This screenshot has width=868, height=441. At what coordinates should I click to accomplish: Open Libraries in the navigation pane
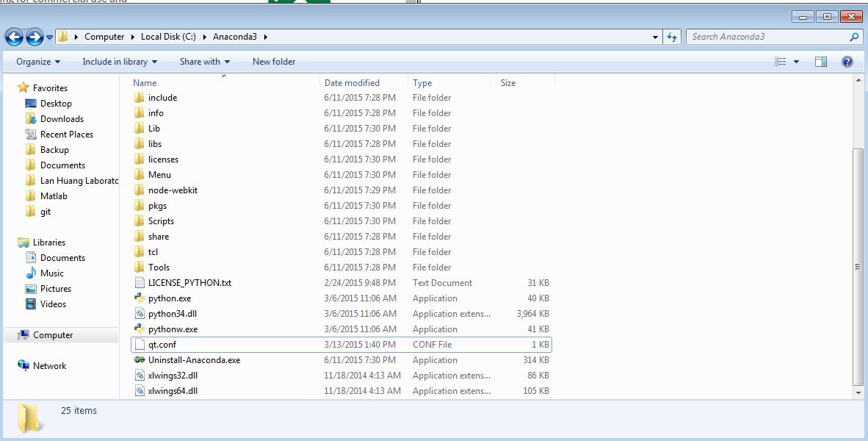[48, 243]
